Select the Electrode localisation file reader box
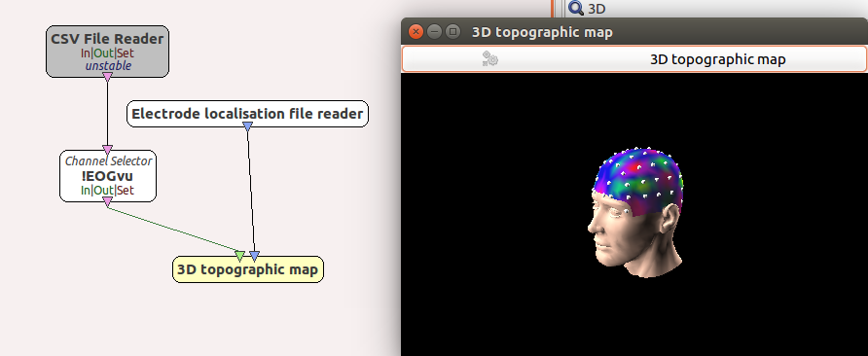Screen dimensions: 868x356 [x=247, y=114]
